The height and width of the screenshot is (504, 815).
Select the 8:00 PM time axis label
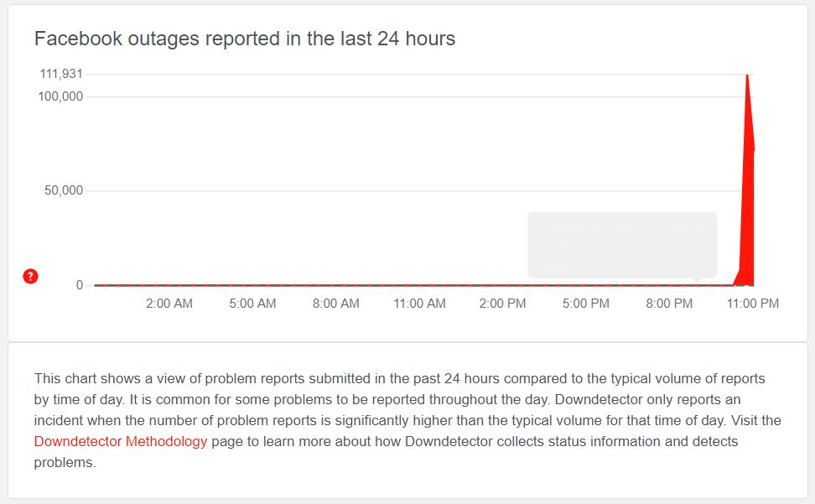tap(669, 304)
